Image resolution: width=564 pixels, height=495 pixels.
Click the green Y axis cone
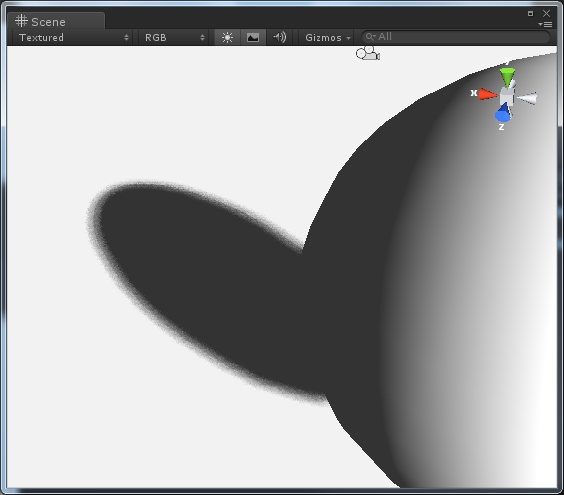pyautogui.click(x=507, y=77)
